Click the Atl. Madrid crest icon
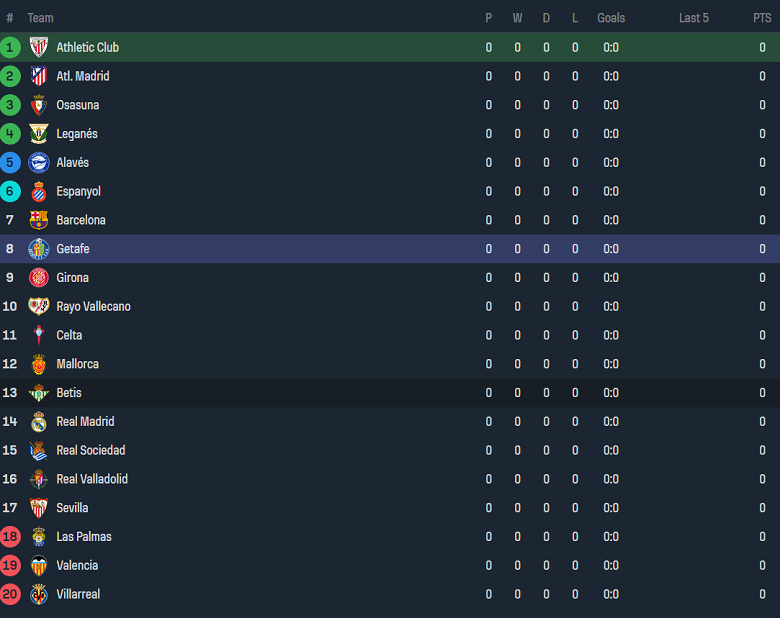The width and height of the screenshot is (780, 618). click(39, 76)
